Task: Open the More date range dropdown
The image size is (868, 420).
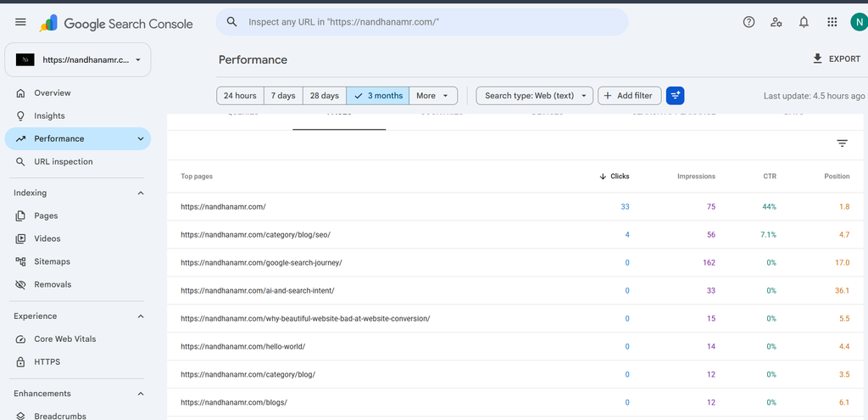Action: (433, 96)
